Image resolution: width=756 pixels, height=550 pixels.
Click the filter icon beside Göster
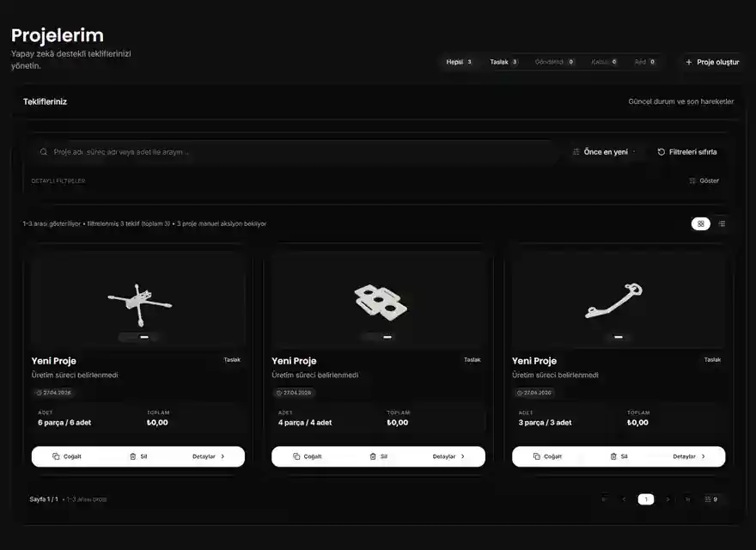tap(692, 181)
